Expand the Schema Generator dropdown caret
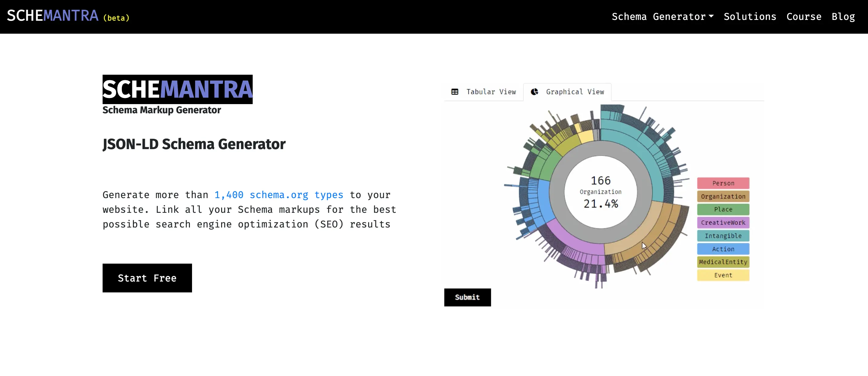The image size is (868, 376). [711, 16]
